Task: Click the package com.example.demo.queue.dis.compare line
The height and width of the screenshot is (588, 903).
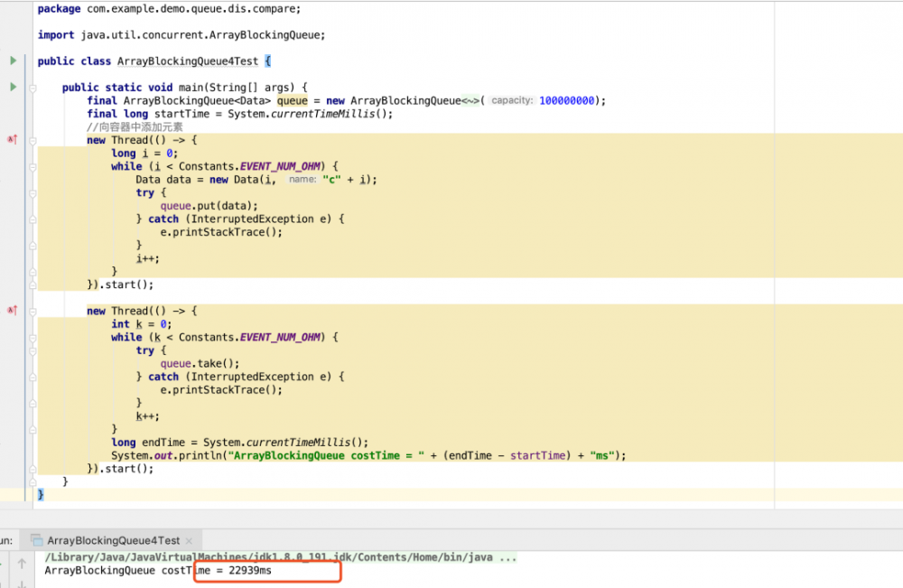Action: point(170,9)
